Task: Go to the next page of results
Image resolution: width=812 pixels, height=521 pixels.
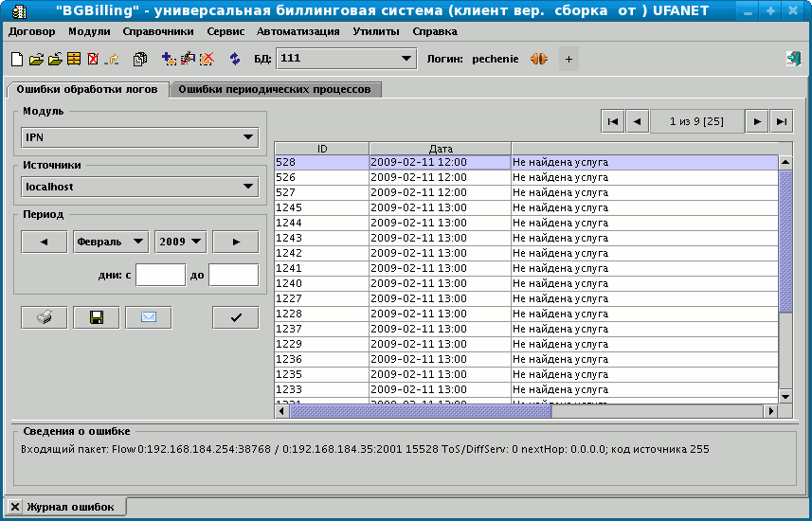Action: 756,121
